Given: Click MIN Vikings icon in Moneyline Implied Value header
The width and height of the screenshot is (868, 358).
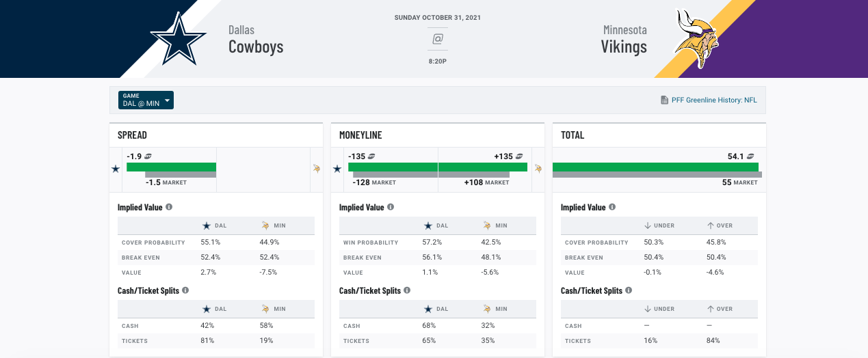Looking at the screenshot, I should [x=486, y=225].
